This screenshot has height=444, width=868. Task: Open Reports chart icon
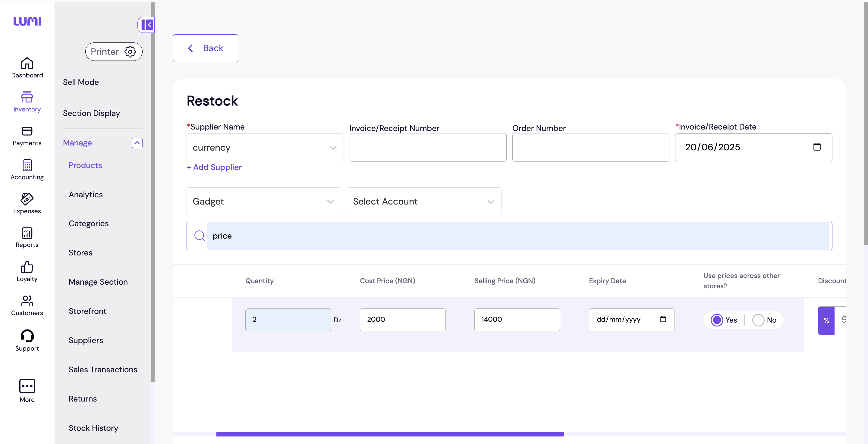click(27, 233)
